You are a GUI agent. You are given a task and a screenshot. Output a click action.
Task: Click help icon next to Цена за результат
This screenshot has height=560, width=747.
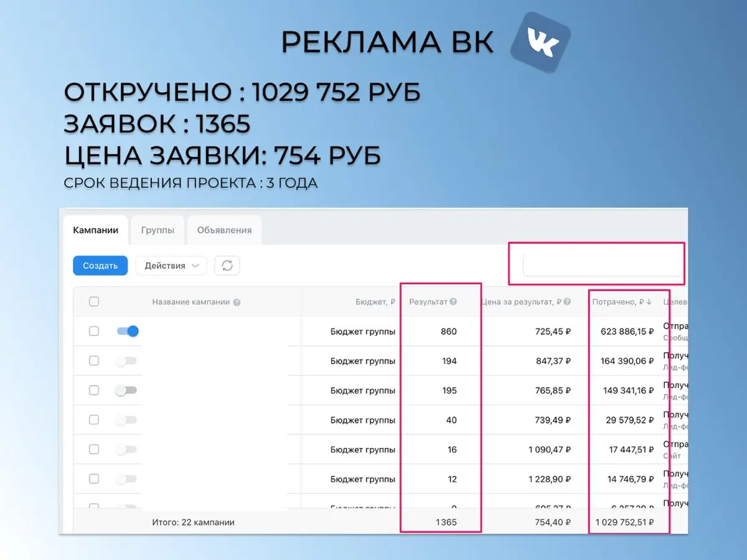(567, 302)
